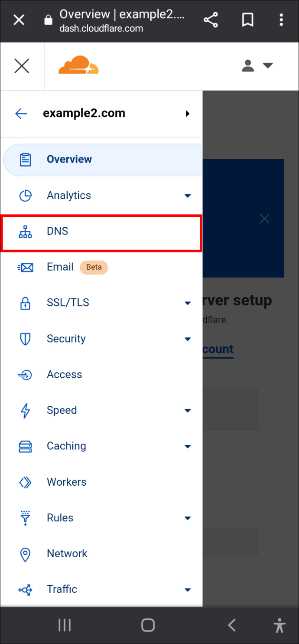The height and width of the screenshot is (644, 299).
Task: Expand the example2.com domain switcher arrow
Action: [x=188, y=114]
